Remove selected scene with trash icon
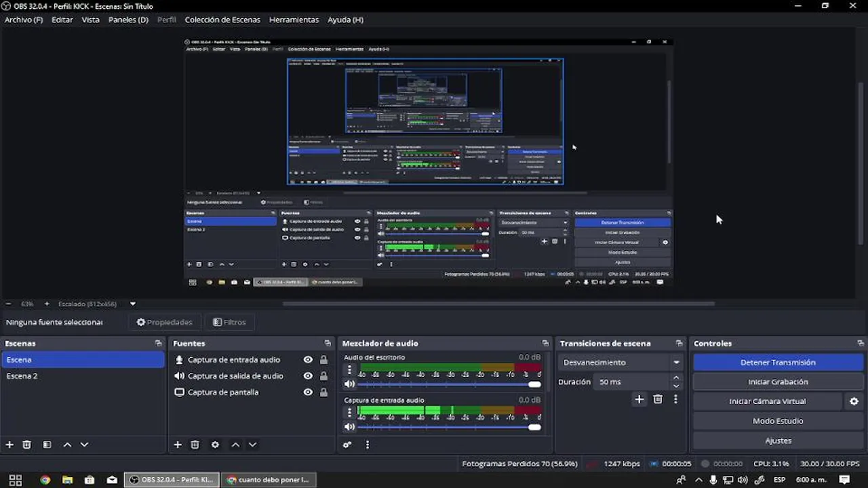868x488 pixels. pos(27,445)
